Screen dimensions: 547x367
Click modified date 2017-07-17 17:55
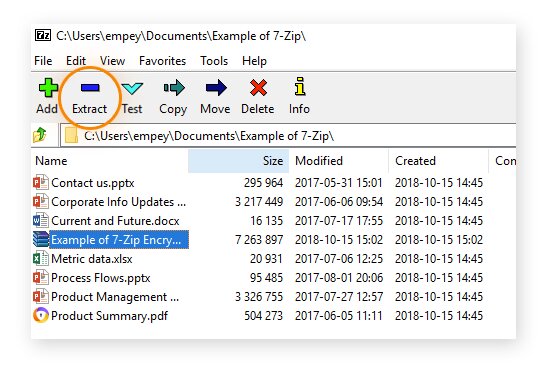pyautogui.click(x=339, y=221)
